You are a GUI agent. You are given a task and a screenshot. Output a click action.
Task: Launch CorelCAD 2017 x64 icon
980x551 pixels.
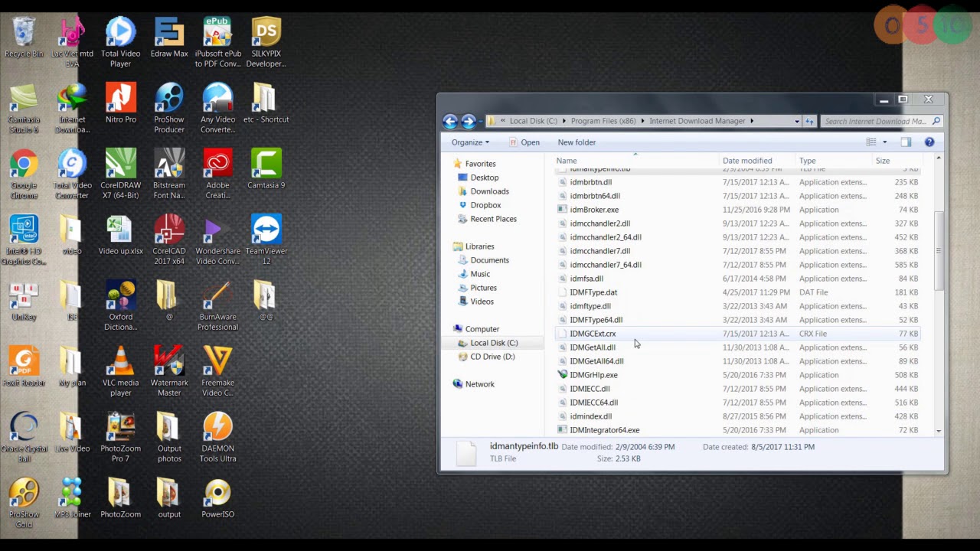click(x=169, y=240)
